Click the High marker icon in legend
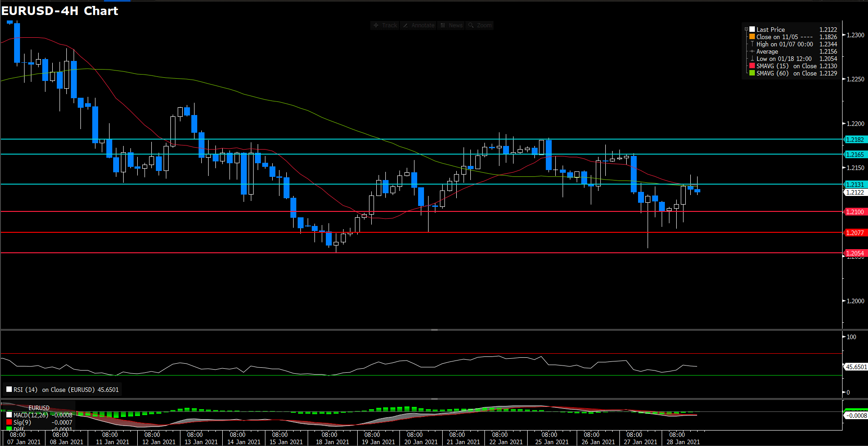The image size is (868, 446). coord(752,44)
